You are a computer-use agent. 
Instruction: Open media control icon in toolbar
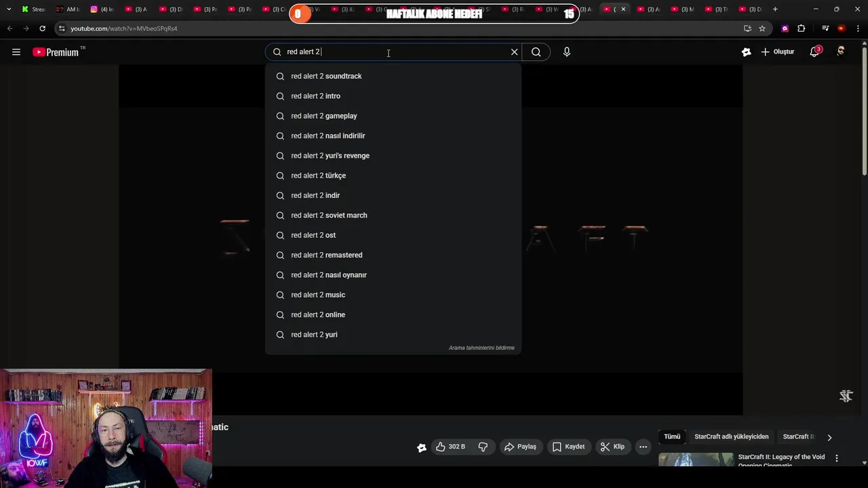pyautogui.click(x=825, y=28)
